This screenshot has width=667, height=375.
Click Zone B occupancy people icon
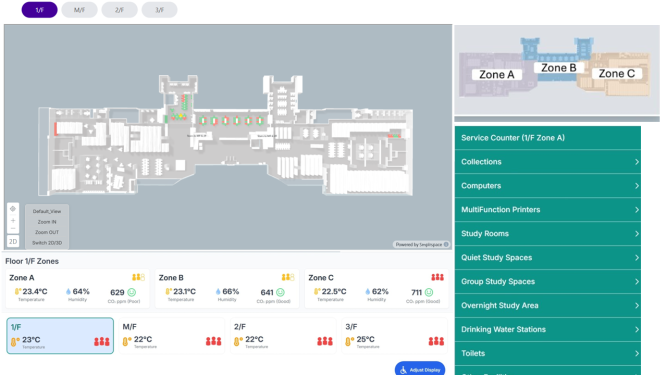click(288, 277)
